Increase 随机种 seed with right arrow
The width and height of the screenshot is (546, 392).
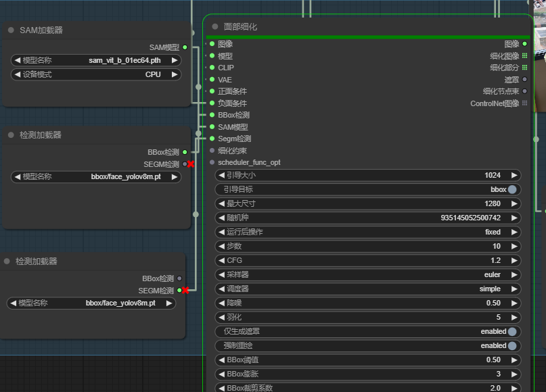tap(514, 218)
